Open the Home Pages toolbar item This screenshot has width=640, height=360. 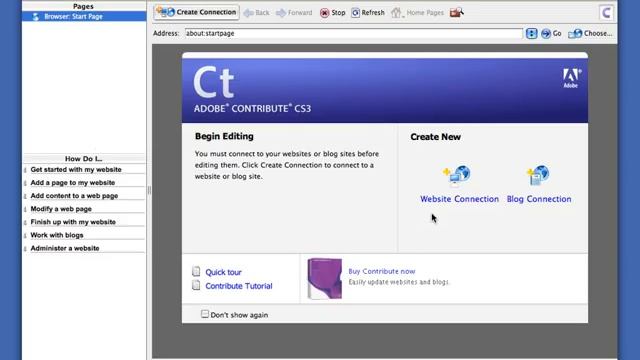[x=417, y=13]
